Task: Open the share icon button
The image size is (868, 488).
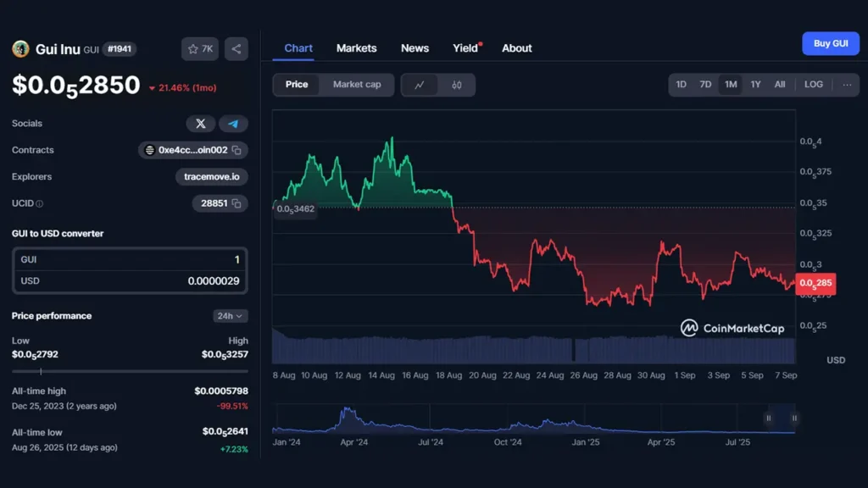Action: pos(236,48)
